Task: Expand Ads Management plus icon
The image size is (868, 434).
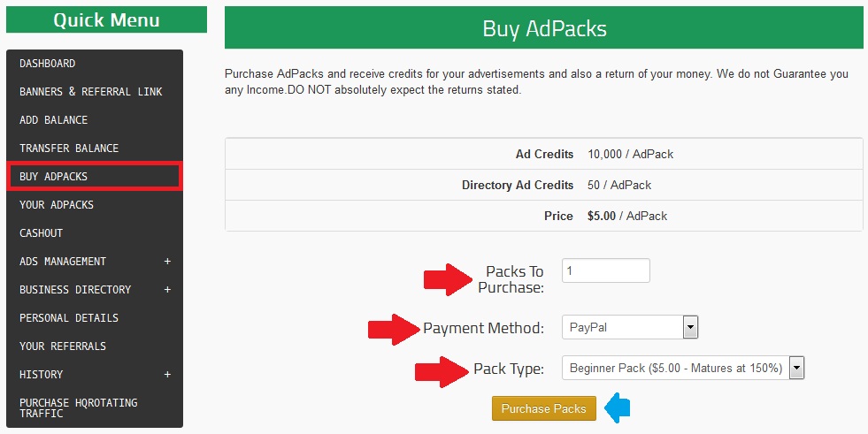Action: pos(167,262)
